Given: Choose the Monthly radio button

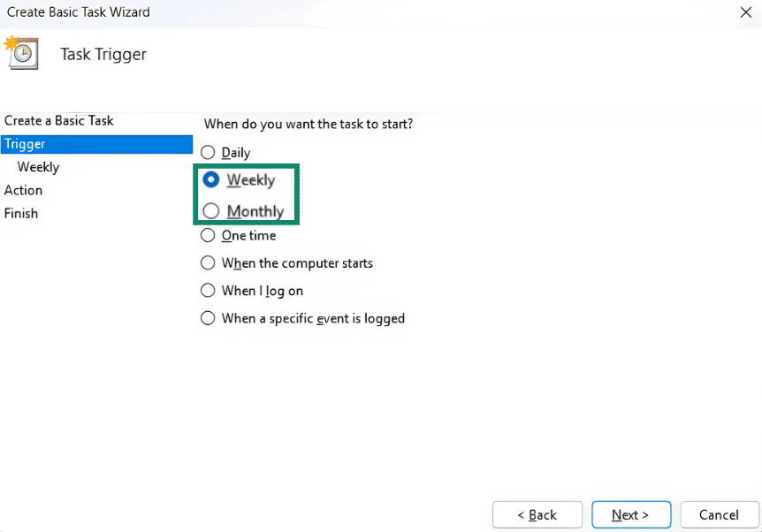Looking at the screenshot, I should click(x=209, y=211).
